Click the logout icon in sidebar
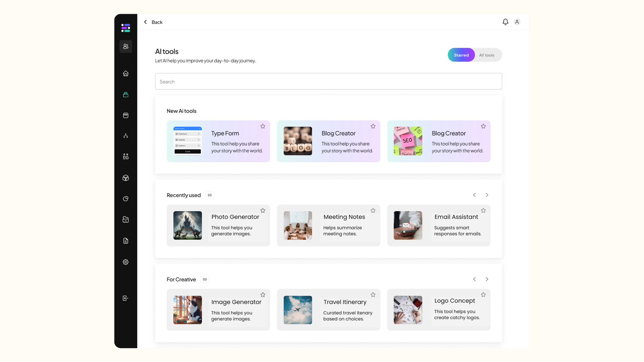Viewport: 644px width, 362px height. click(x=126, y=298)
